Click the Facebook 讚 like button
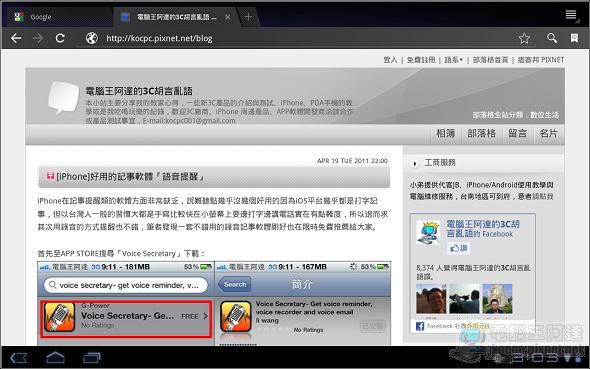This screenshot has height=369, width=590. (x=459, y=248)
